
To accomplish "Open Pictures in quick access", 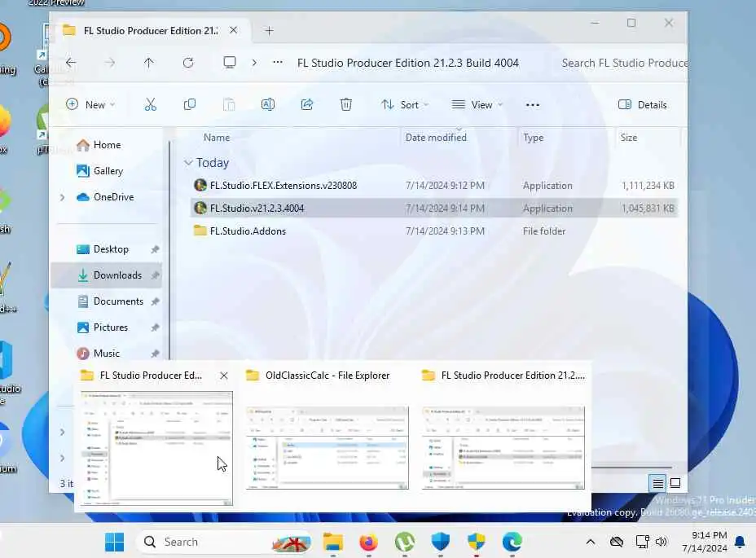I will click(111, 327).
